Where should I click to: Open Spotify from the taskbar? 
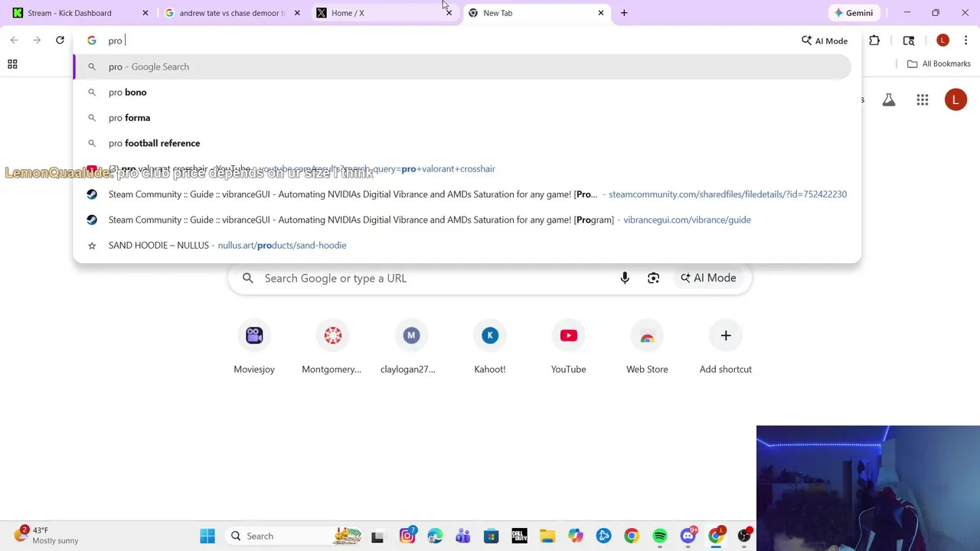click(x=660, y=536)
